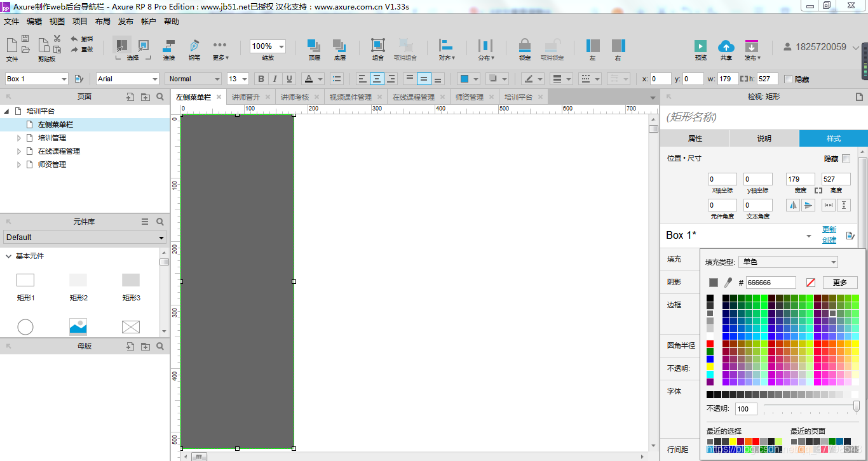Image resolution: width=868 pixels, height=461 pixels.
Task: Click the share cloud icon (共享)
Action: click(726, 46)
